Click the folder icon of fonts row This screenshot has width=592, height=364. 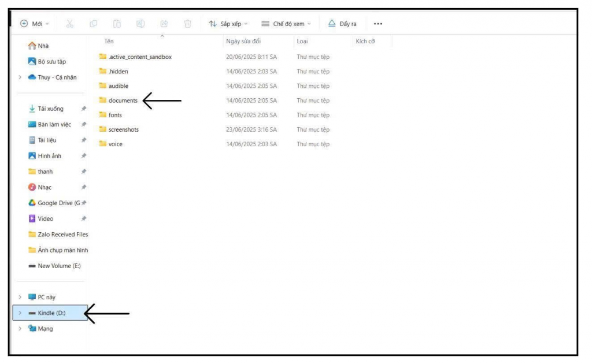point(103,114)
